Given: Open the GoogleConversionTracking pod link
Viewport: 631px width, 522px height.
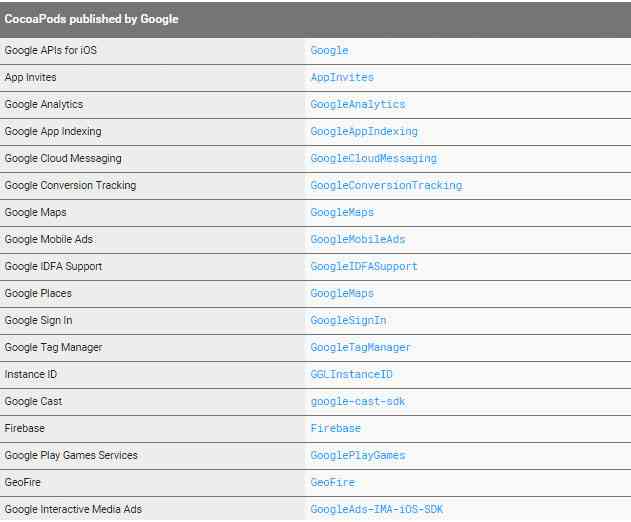Looking at the screenshot, I should pos(386,186).
